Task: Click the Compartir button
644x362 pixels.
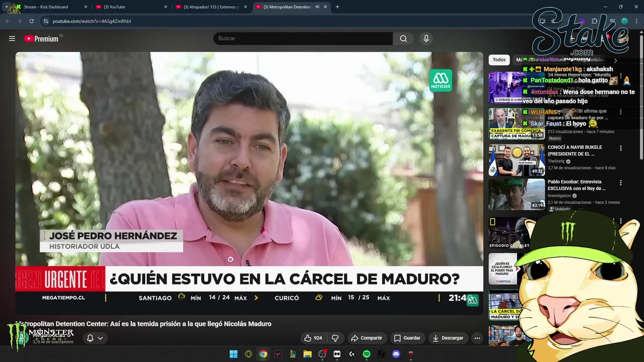Action: [367, 338]
